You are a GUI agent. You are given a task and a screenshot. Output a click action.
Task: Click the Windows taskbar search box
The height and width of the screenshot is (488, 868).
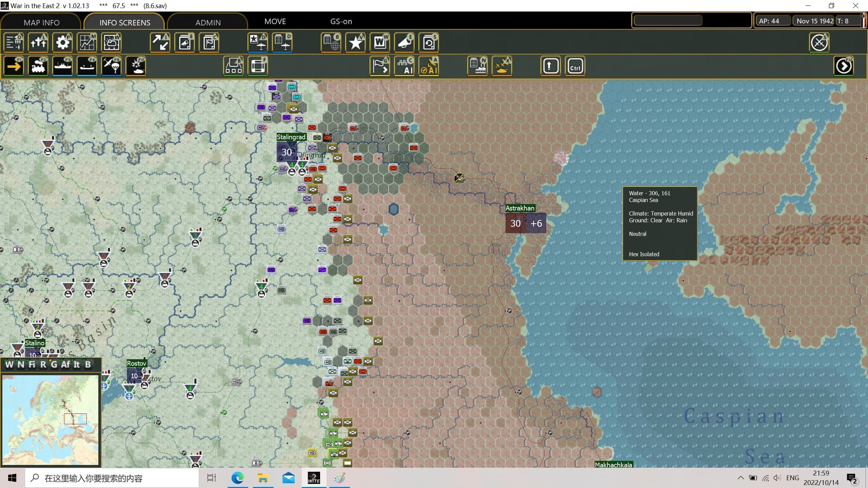[x=112, y=478]
